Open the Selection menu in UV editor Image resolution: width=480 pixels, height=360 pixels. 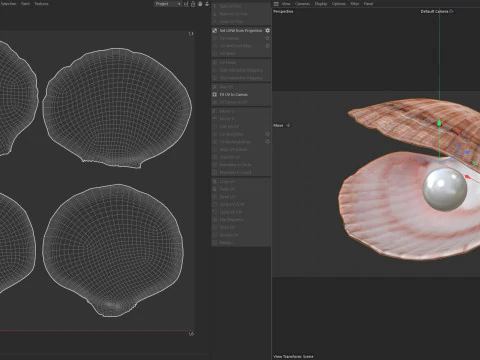tap(8, 4)
